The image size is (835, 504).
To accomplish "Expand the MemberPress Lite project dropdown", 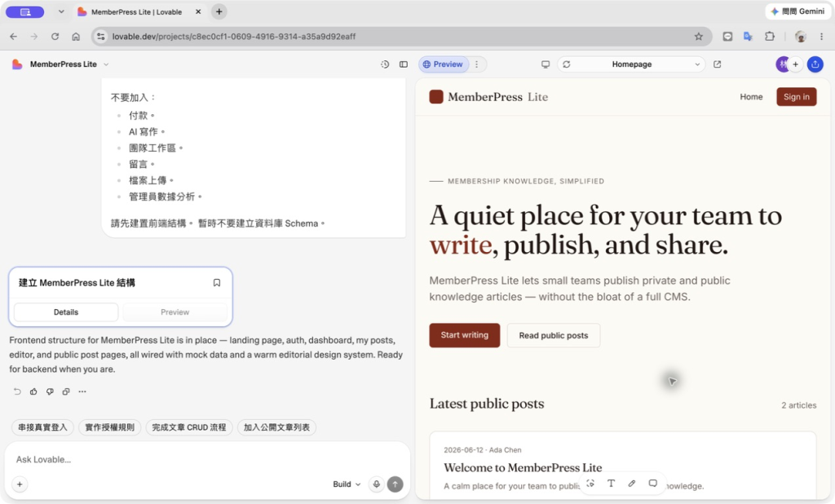I will pos(106,64).
